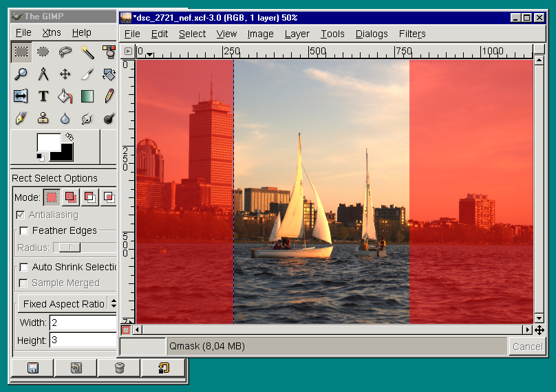Choose Add to selection mode

coord(71,197)
